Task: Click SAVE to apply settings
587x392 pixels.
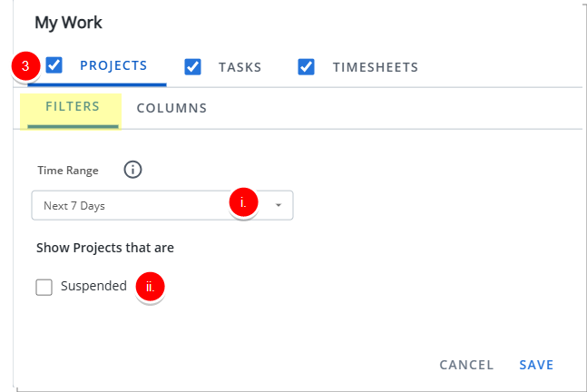Action: (536, 365)
